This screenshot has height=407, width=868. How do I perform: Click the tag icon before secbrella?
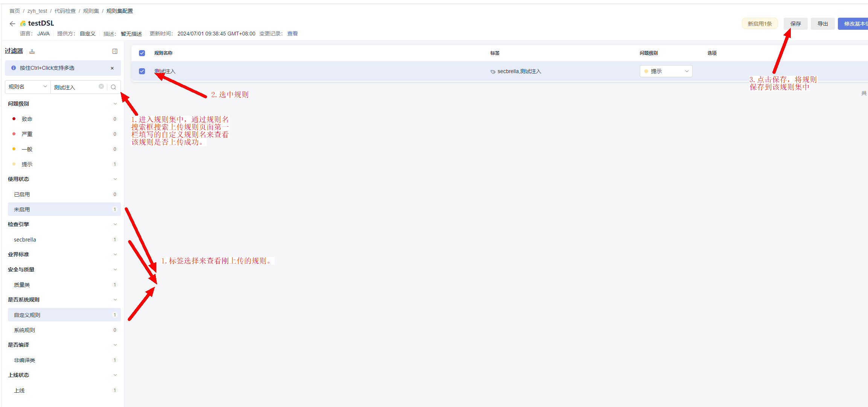pos(493,72)
